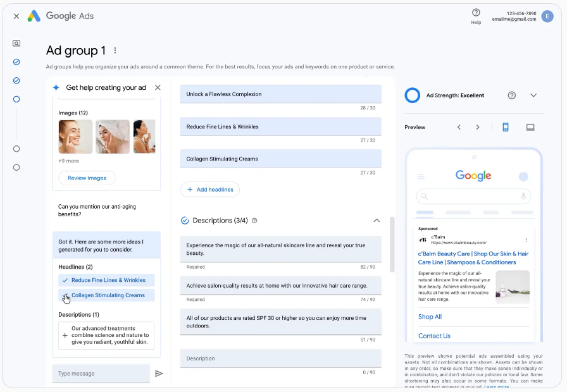This screenshot has width=567, height=392.
Task: Show next ad preview arrow
Action: [x=478, y=127]
